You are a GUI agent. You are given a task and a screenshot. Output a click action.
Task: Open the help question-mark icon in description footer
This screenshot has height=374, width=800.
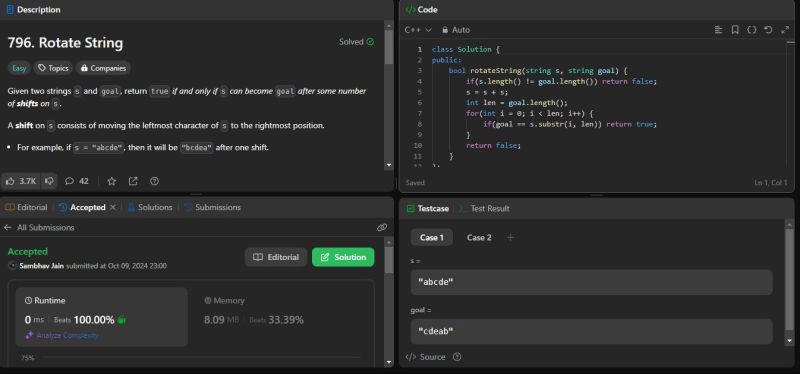[155, 181]
